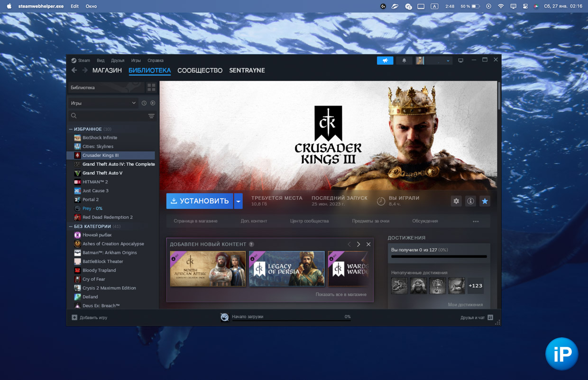Click the Apple menu icon

coord(9,6)
